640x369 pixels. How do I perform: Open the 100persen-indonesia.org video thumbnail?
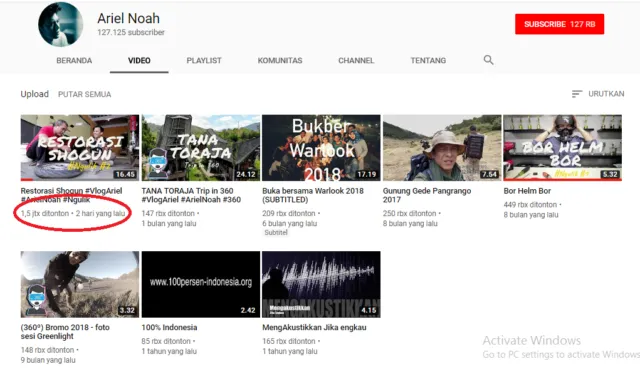(201, 285)
